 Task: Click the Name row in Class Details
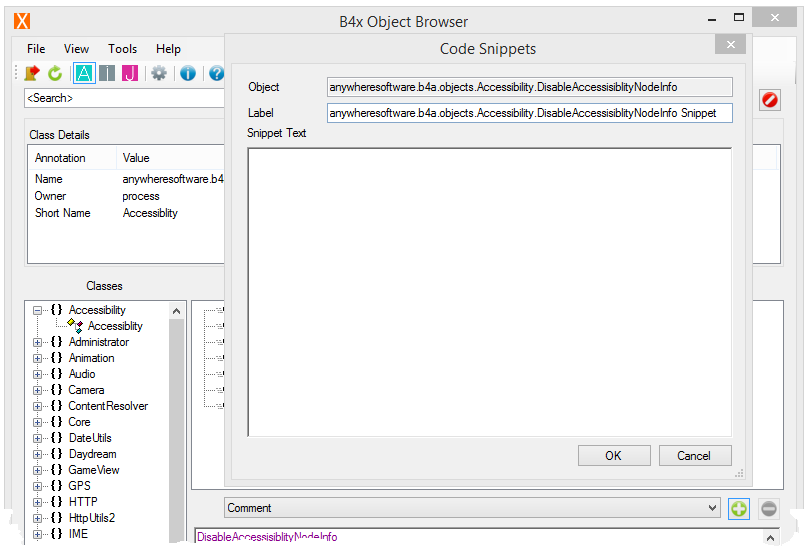126,179
